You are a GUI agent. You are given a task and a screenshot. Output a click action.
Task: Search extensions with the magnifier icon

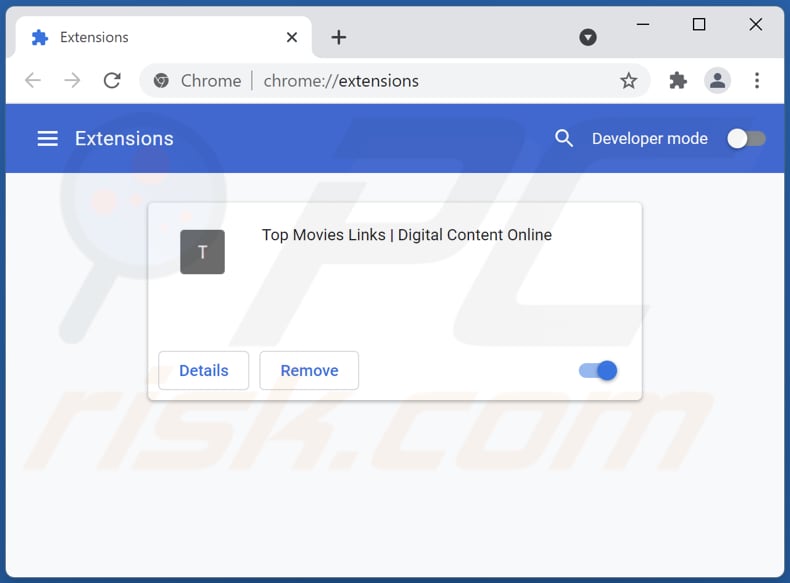click(564, 138)
